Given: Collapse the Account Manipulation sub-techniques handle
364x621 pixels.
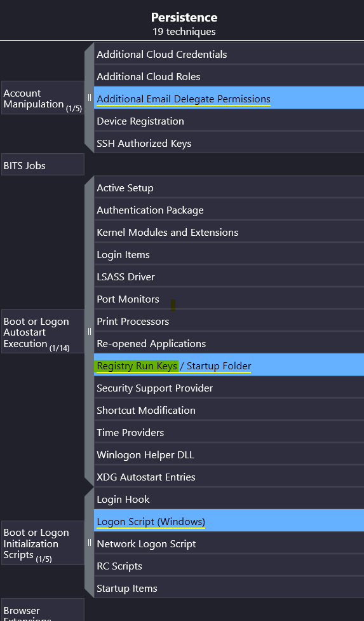Looking at the screenshot, I should 90,97.
